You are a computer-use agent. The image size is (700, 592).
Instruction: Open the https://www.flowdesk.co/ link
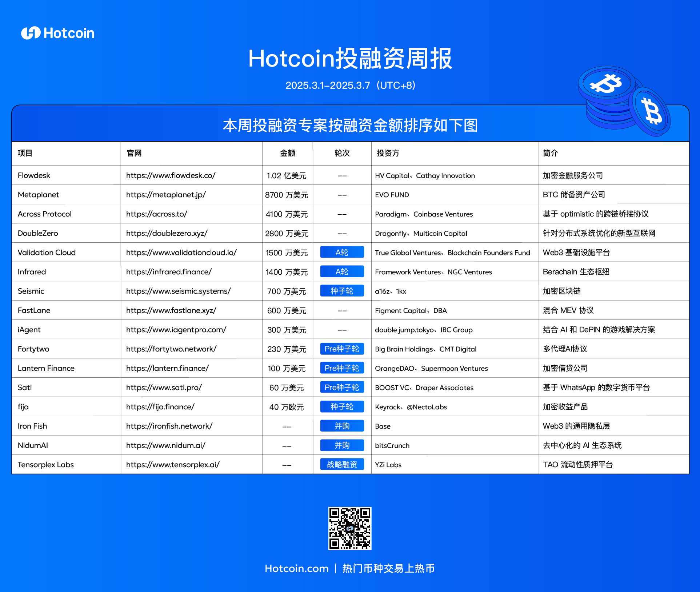click(x=171, y=175)
